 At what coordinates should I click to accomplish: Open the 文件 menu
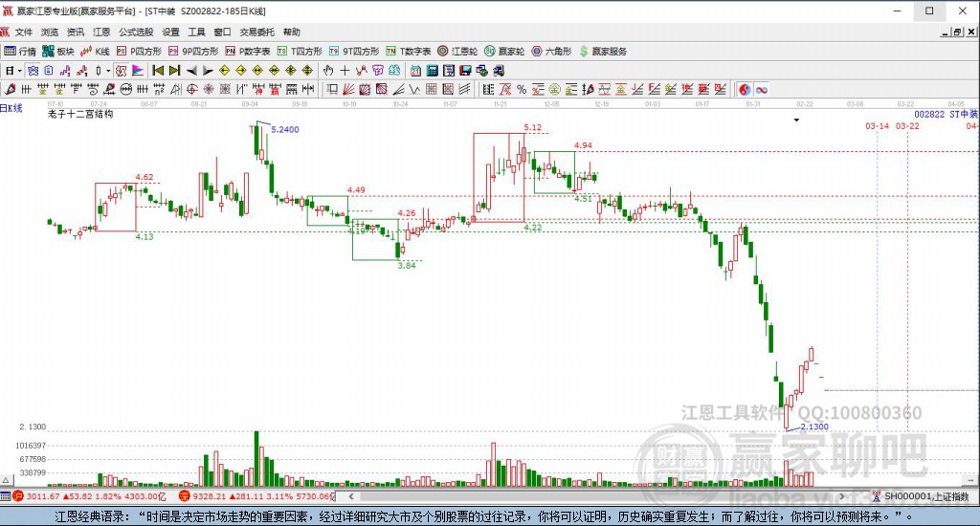click(23, 32)
